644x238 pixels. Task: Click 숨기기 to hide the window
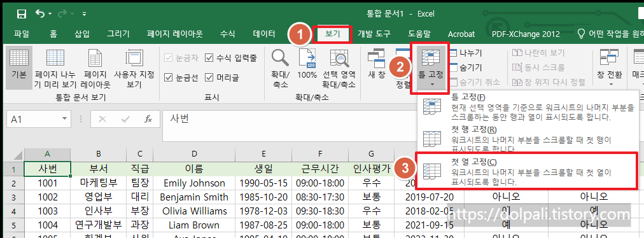pyautogui.click(x=466, y=67)
